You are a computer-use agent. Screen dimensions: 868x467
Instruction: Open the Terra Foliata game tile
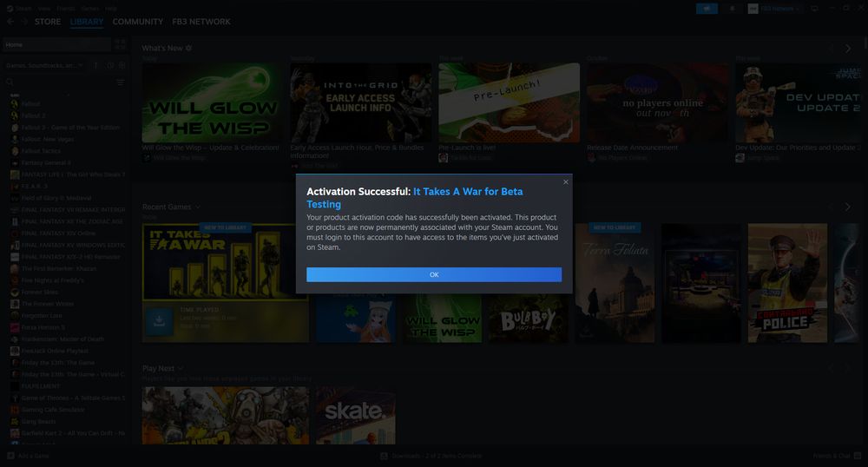615,283
